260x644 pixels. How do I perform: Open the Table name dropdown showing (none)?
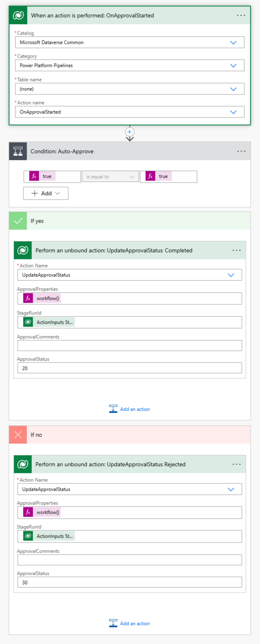click(130, 89)
